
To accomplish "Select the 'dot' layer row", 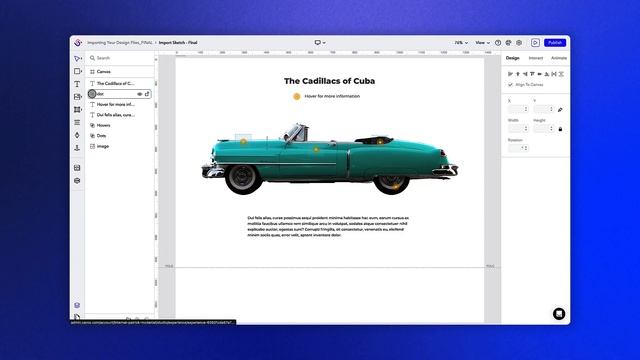I will click(120, 94).
